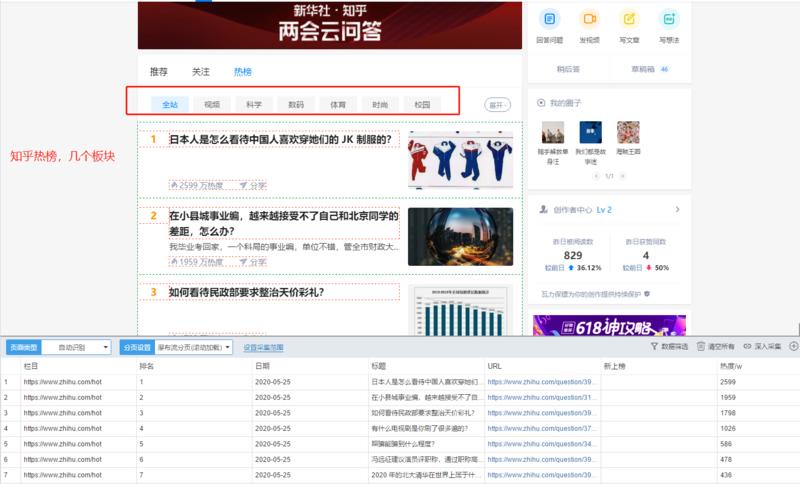Click the 发视频 (post video) camera icon

tap(589, 19)
